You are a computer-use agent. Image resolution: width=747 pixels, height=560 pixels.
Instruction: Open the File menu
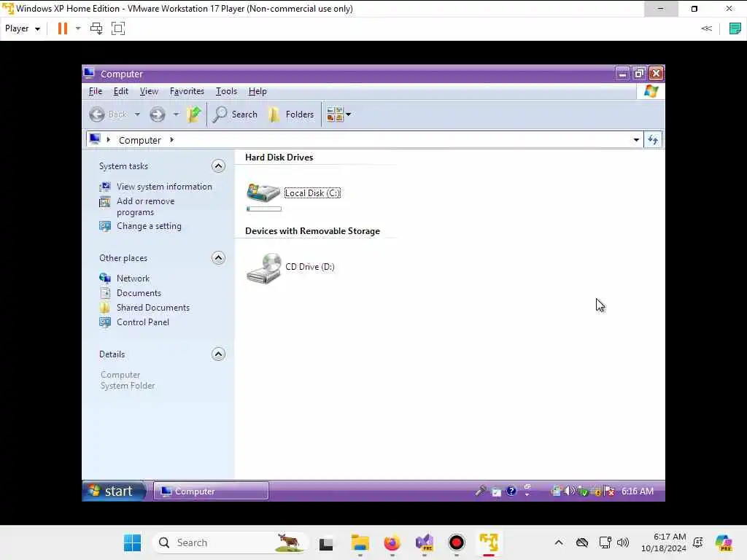tap(96, 91)
